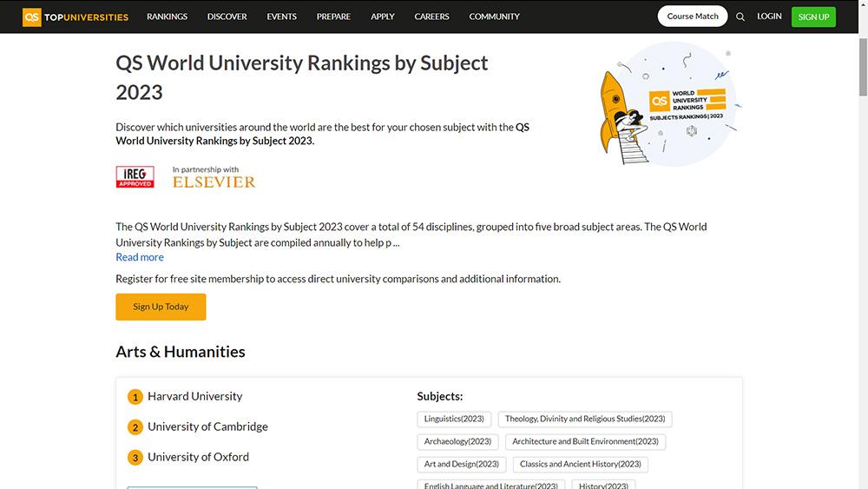Click the page title QS World University Rankings by Subject
Screen dimensions: 868x489
(x=302, y=77)
